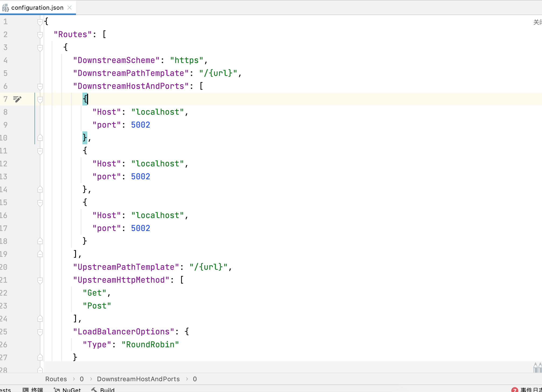Screen dimensions: 542x392
Task: Collapse LoadBalancerOptions fold marker on line 25
Action: pos(40,332)
